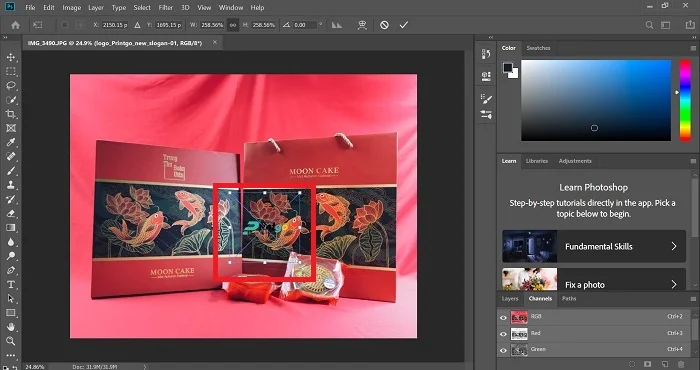The width and height of the screenshot is (700, 370).
Task: Open the Properties panel icon
Action: pyautogui.click(x=486, y=76)
